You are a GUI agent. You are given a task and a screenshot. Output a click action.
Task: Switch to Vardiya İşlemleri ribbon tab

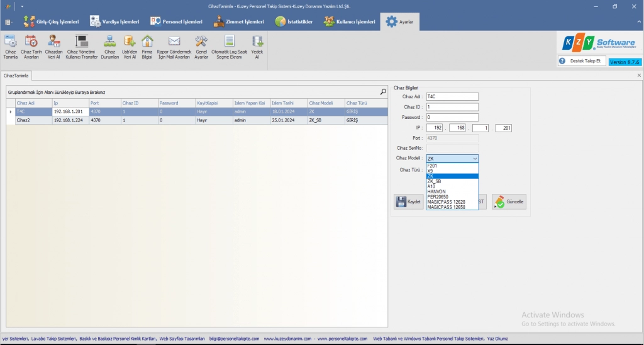pyautogui.click(x=114, y=21)
